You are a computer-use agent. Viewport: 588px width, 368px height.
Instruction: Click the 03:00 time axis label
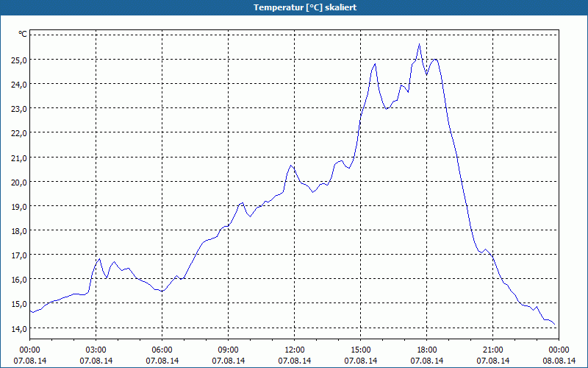96,350
